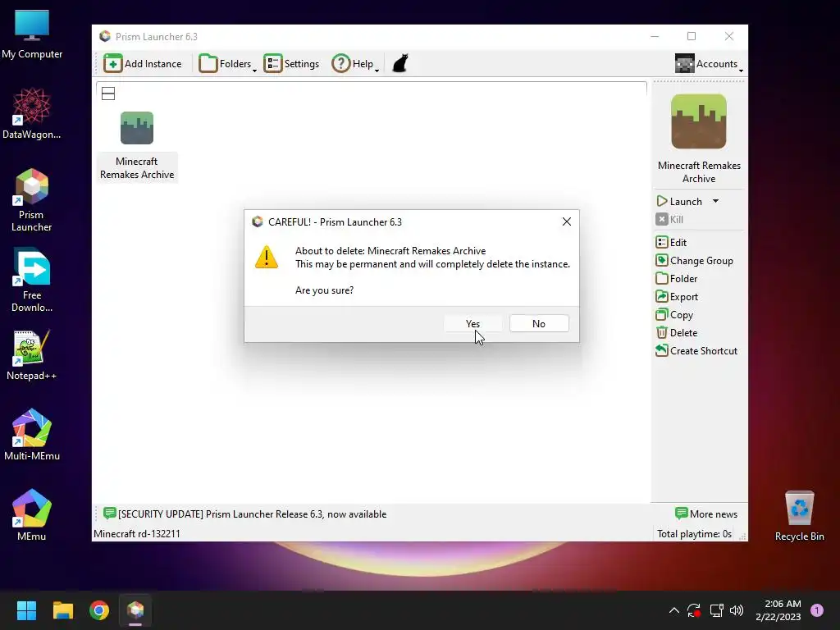Close the CAREFUL! dialog

[566, 221]
